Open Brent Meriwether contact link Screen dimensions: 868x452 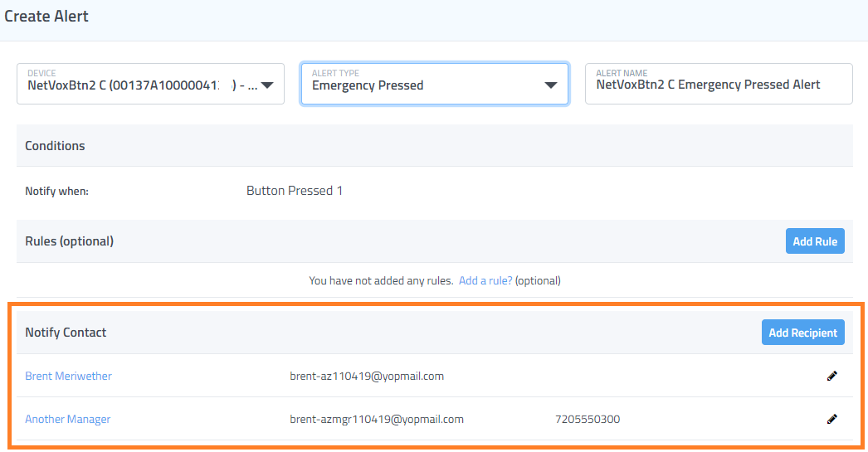click(68, 377)
